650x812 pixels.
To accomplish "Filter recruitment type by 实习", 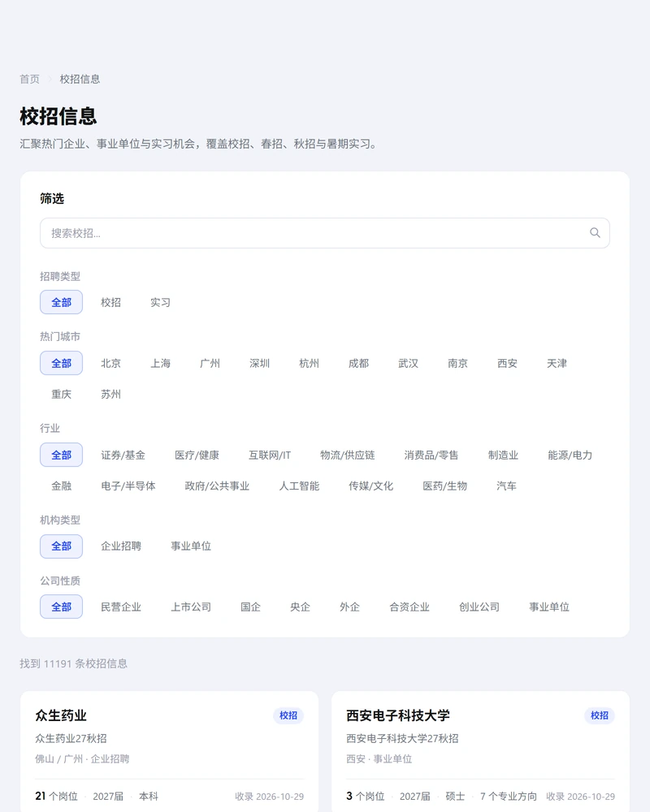I will point(160,302).
